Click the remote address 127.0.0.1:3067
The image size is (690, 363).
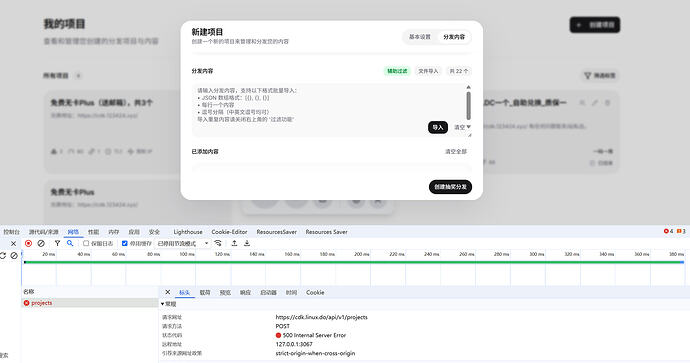pos(294,344)
